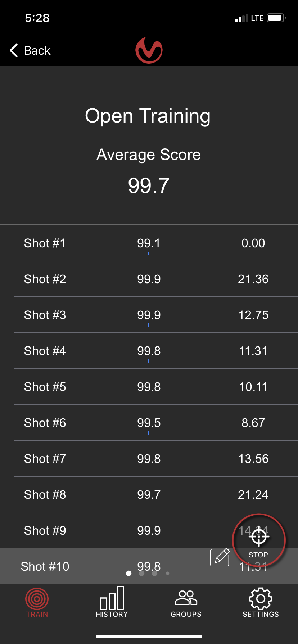Select the fourth page indicator dot

(x=168, y=573)
